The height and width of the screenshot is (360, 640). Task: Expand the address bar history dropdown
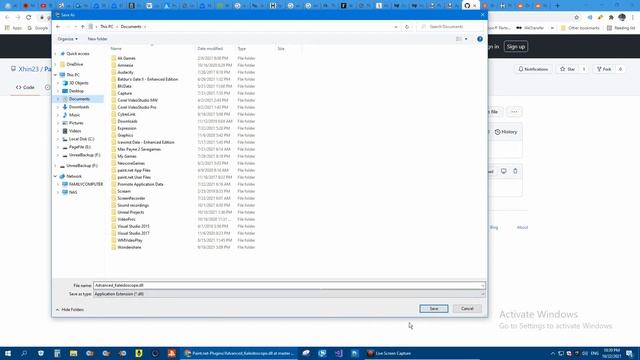tap(396, 27)
